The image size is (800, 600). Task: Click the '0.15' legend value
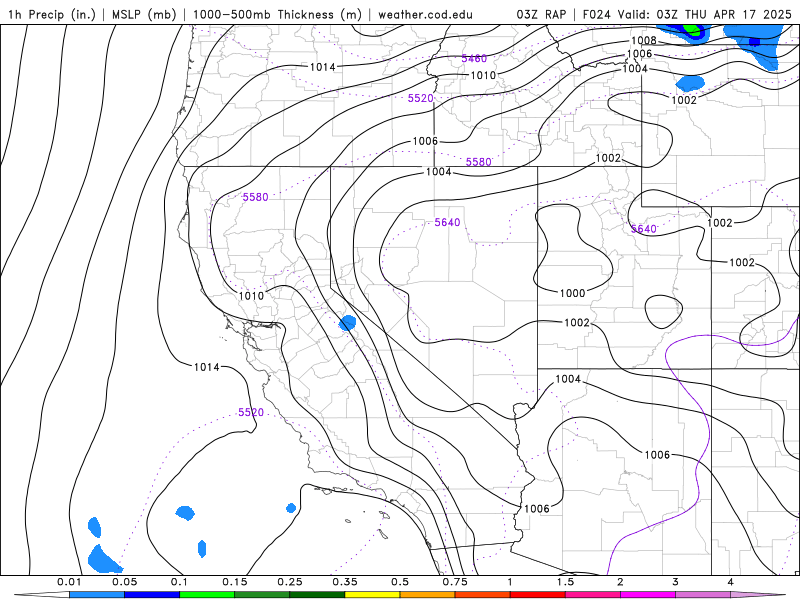tap(235, 582)
